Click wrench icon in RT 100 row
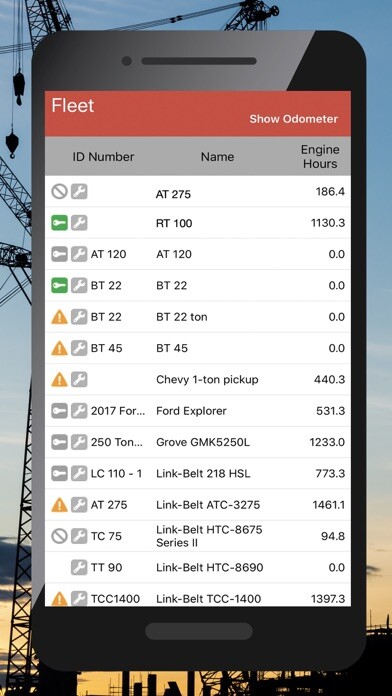 [x=79, y=222]
